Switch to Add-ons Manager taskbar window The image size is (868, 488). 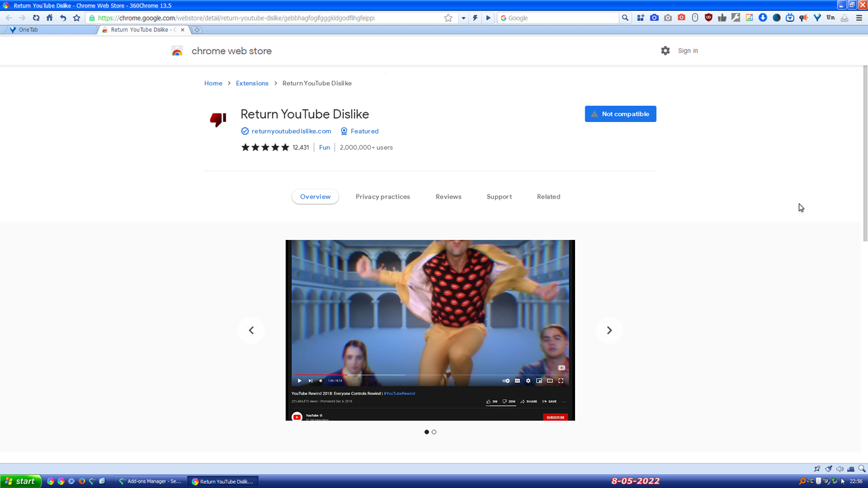(150, 481)
